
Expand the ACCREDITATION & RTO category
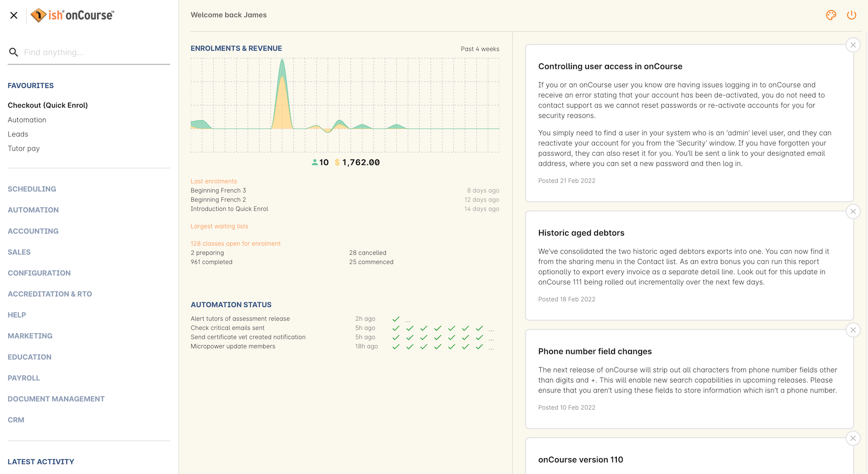pyautogui.click(x=50, y=294)
